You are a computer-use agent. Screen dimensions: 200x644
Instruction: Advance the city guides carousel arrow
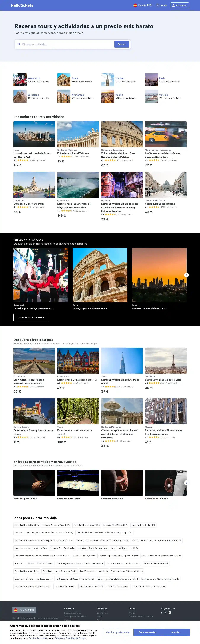tap(186, 275)
